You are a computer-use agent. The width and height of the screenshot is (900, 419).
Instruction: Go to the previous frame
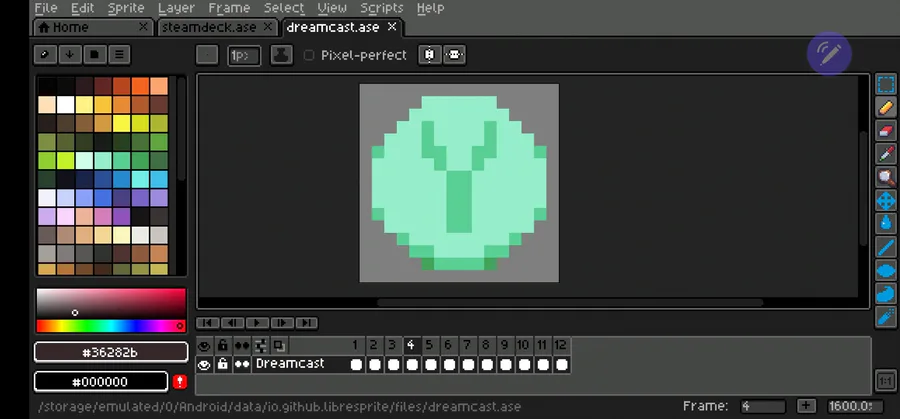(x=232, y=323)
